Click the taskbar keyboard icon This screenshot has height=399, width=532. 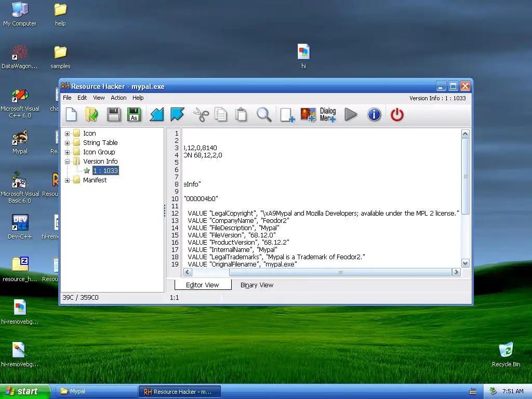click(473, 392)
